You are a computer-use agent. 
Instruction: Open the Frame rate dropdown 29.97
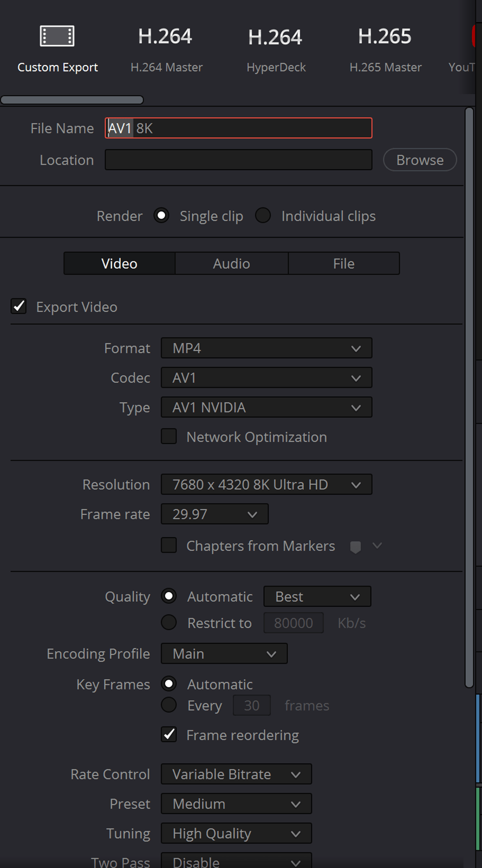coord(214,514)
